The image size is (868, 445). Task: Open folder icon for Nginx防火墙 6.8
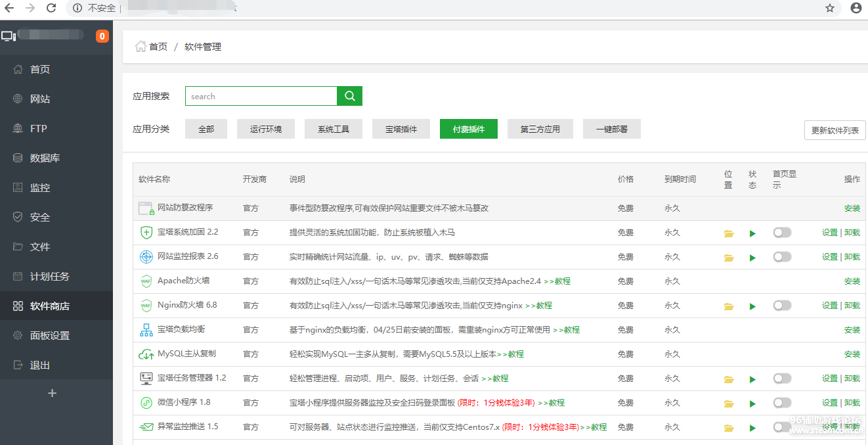[x=728, y=306]
